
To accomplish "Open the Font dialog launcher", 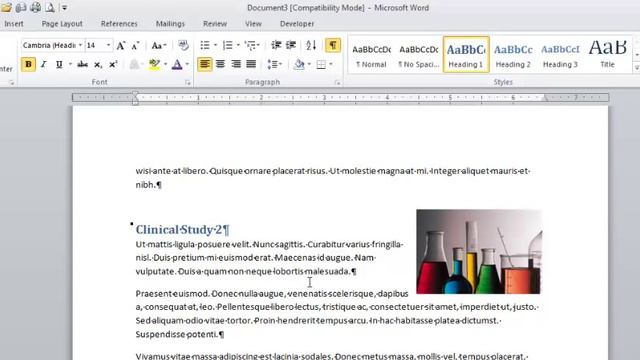I will point(188,82).
